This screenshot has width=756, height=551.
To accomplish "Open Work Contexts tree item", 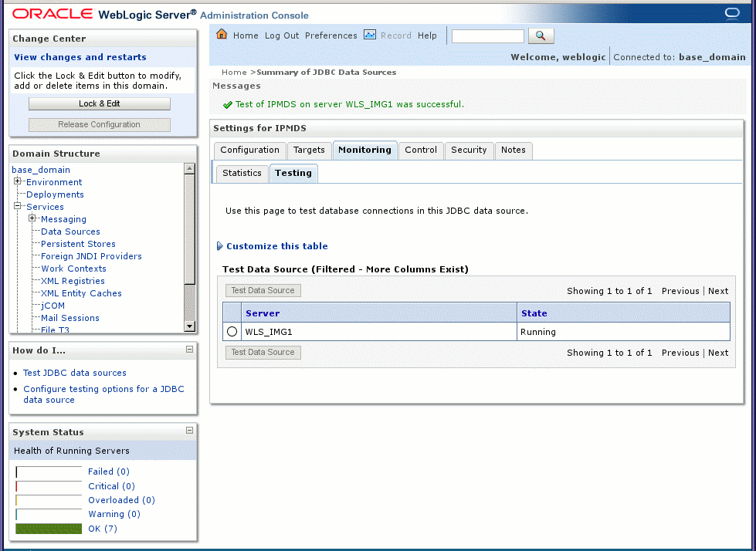I will tap(73, 269).
